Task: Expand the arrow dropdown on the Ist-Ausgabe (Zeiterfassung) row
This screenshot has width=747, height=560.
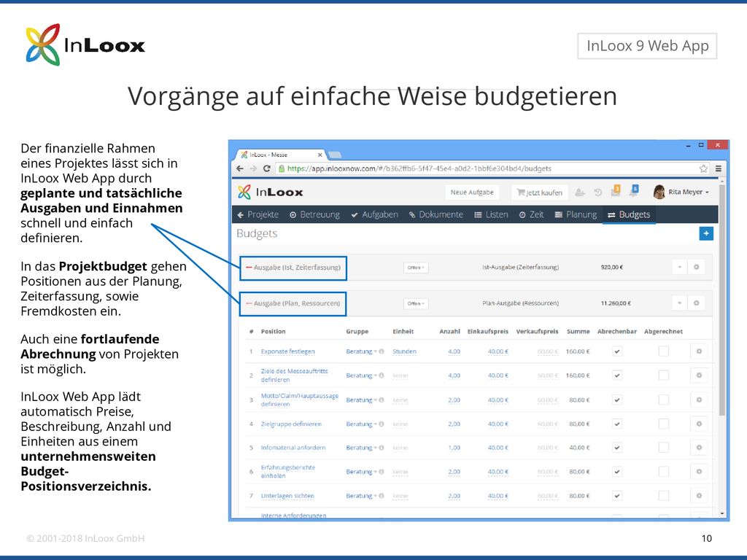Action: click(x=680, y=267)
